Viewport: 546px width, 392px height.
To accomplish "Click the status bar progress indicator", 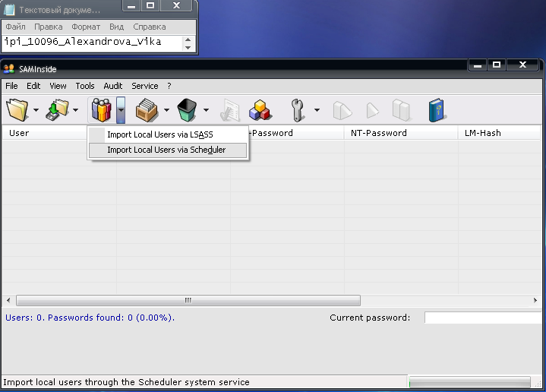I will tap(470, 382).
